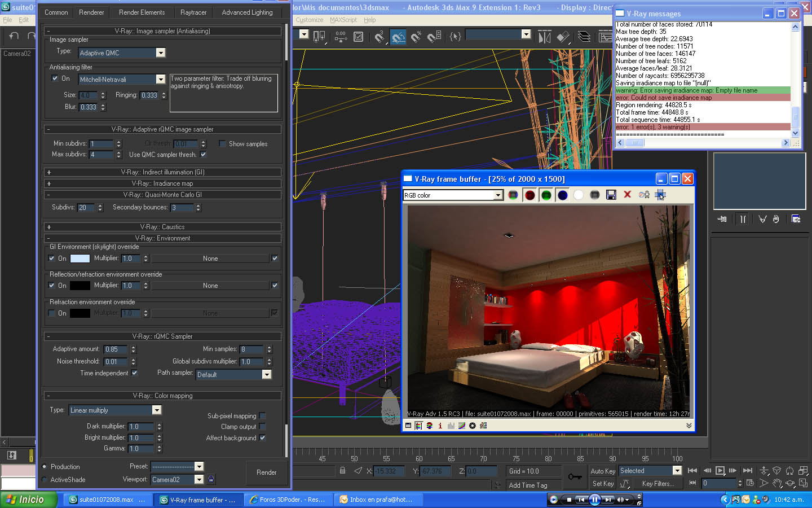Click the selection lock padlock icon
The width and height of the screenshot is (812, 508).
[342, 471]
